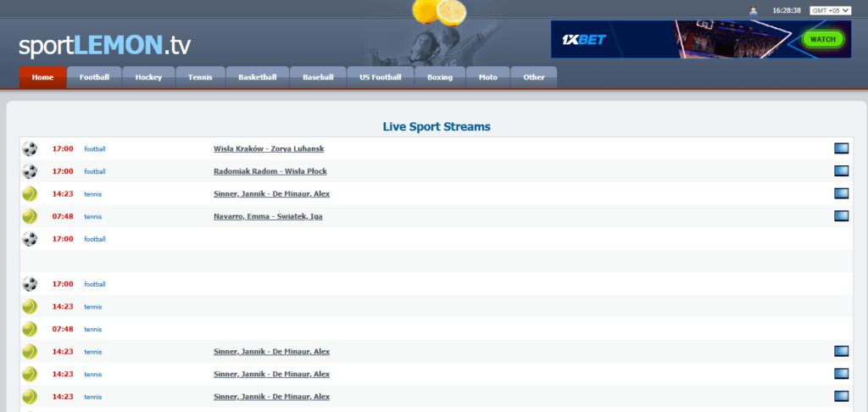Click the tennis label in Navarro, Emma row
868x412 pixels.
pos(93,216)
